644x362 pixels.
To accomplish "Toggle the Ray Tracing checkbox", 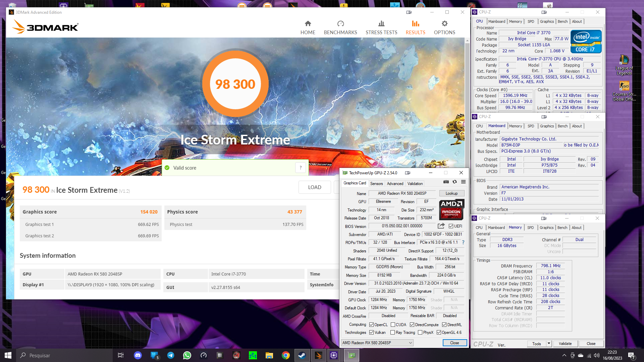I will click(392, 332).
